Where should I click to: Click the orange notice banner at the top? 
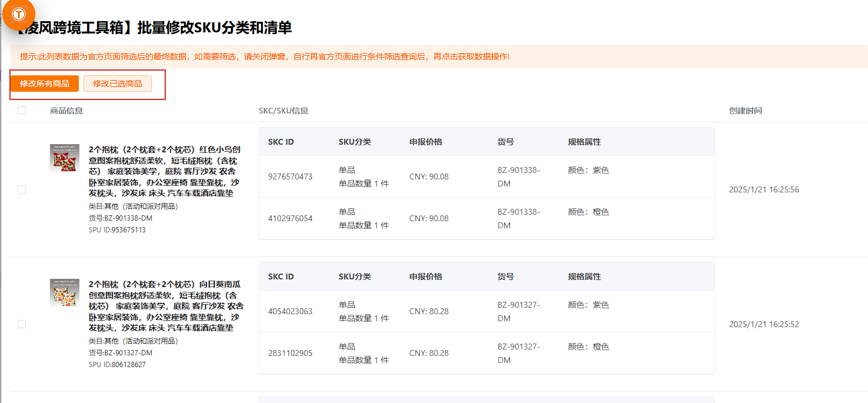(x=434, y=58)
